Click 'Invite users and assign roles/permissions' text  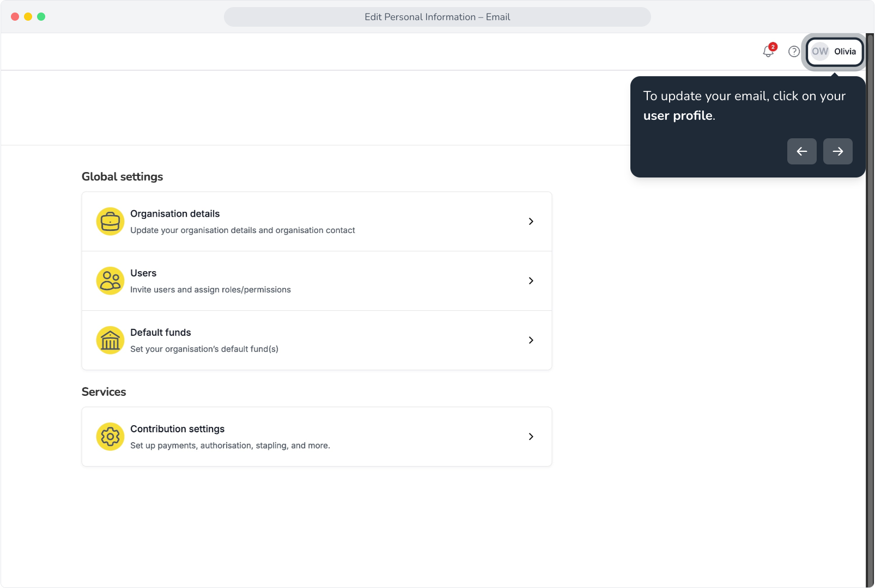210,290
